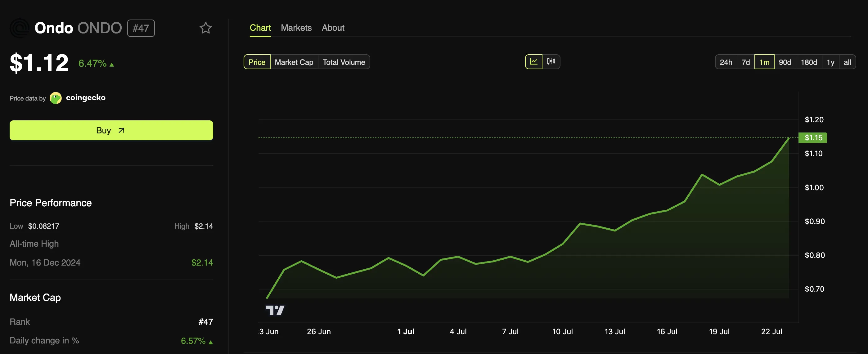Viewport: 868px width, 354px height.
Task: Set timeframe to 24h
Action: coord(726,62)
